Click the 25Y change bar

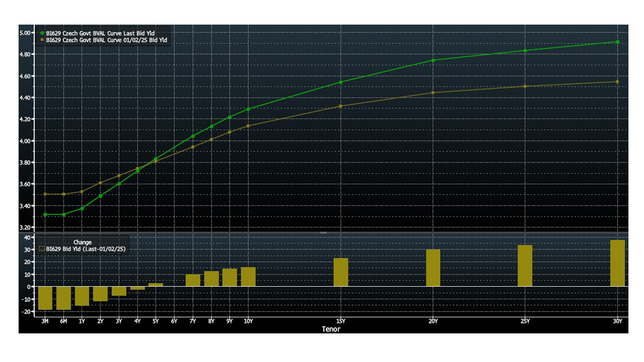pos(525,266)
